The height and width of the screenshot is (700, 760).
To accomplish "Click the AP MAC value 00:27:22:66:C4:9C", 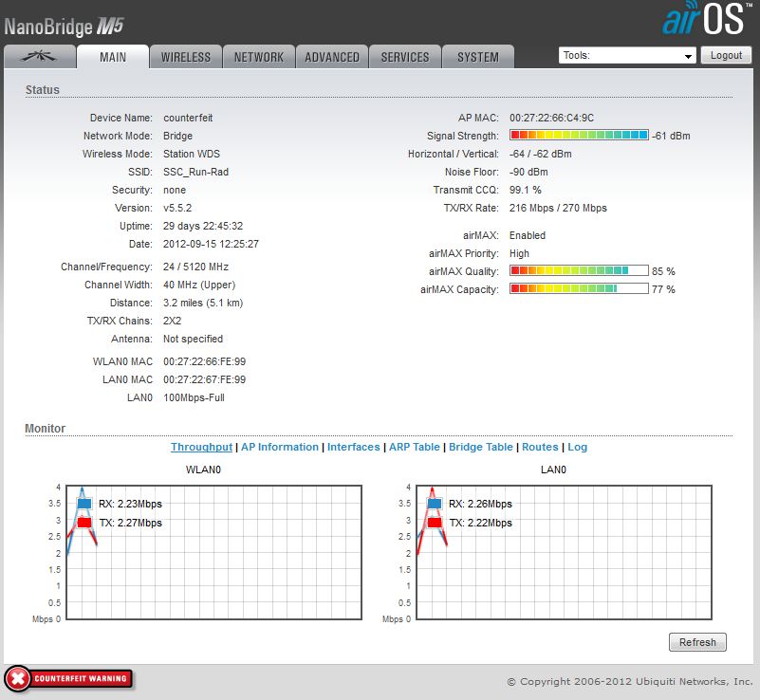I will click(x=551, y=118).
